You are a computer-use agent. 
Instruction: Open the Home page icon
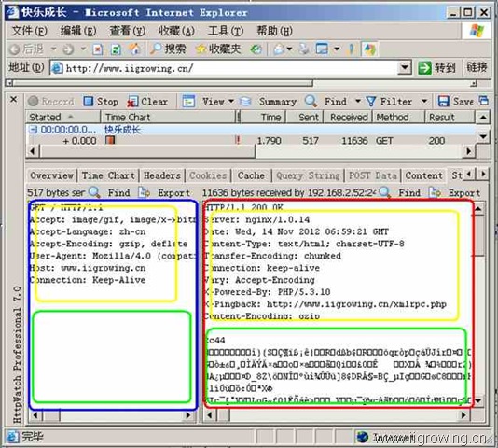(134, 49)
